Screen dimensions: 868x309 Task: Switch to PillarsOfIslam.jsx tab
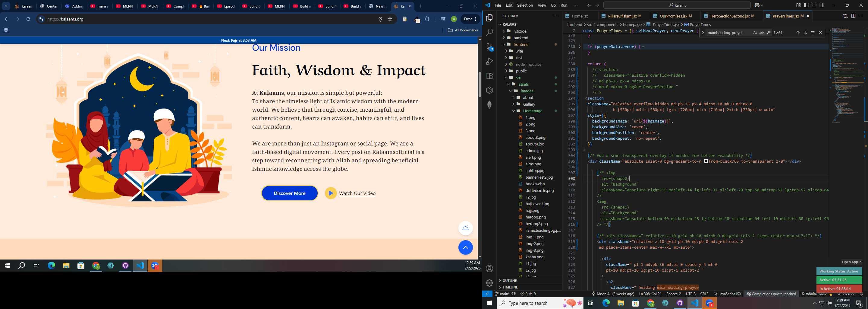coord(624,16)
